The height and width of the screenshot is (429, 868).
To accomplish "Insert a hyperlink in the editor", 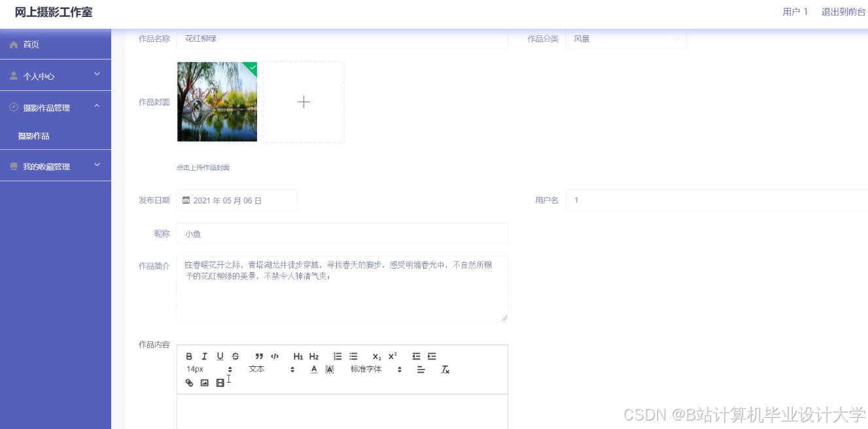I will pos(189,383).
